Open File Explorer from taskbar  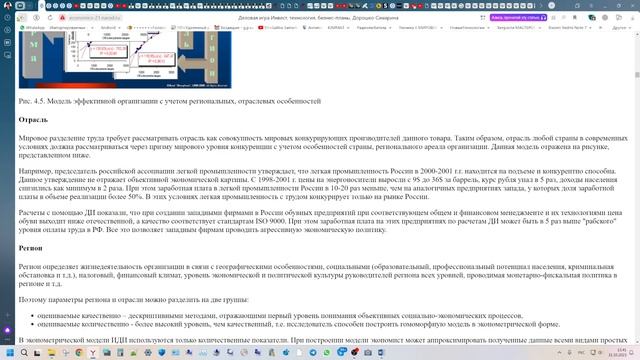pyautogui.click(x=51, y=353)
